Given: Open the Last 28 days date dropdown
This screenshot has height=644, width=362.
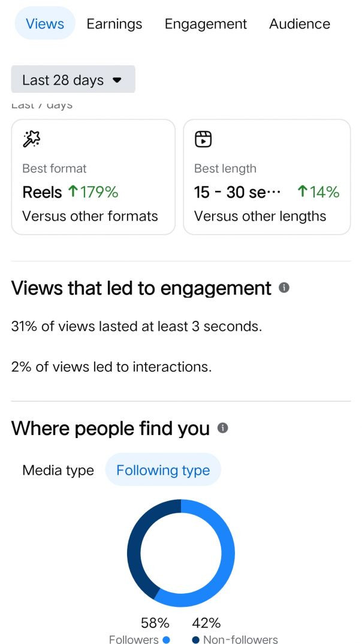Looking at the screenshot, I should (73, 80).
